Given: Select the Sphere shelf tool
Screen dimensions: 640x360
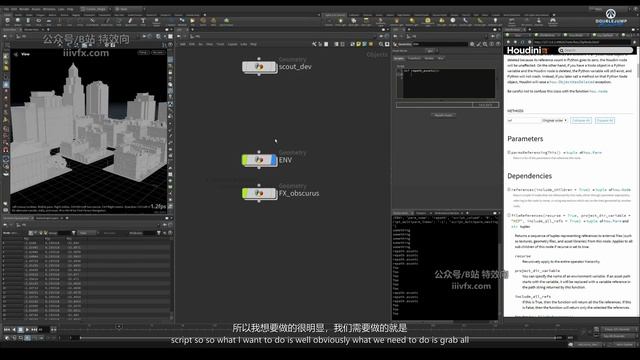Looking at the screenshot, I should 18,20.
